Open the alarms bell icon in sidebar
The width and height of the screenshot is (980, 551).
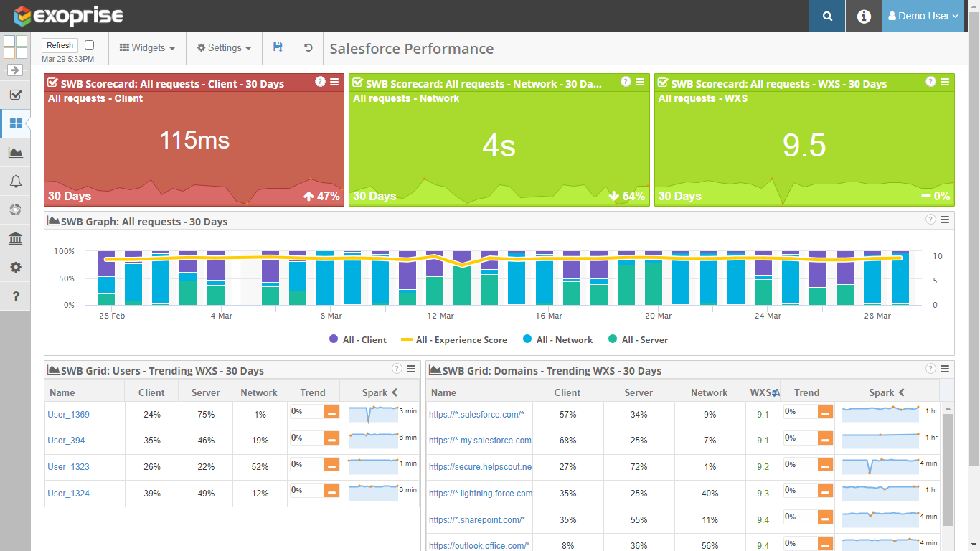15,181
